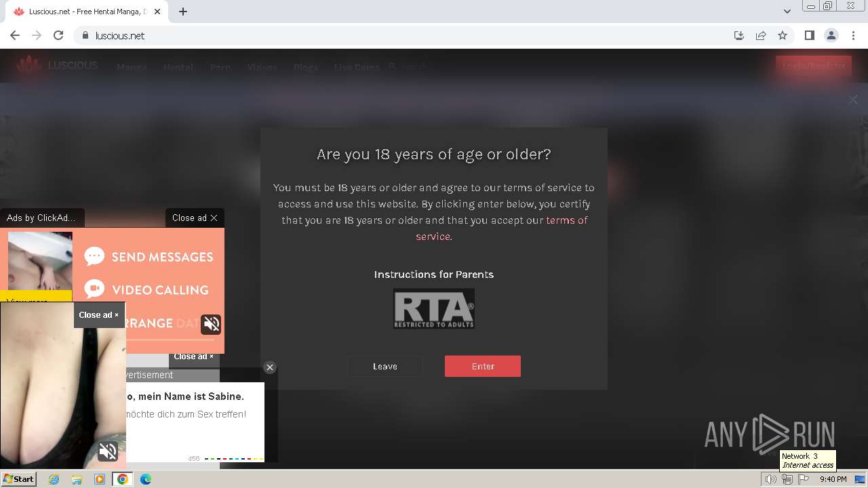
Task: Open the media player taskbar icon
Action: pyautogui.click(x=100, y=479)
